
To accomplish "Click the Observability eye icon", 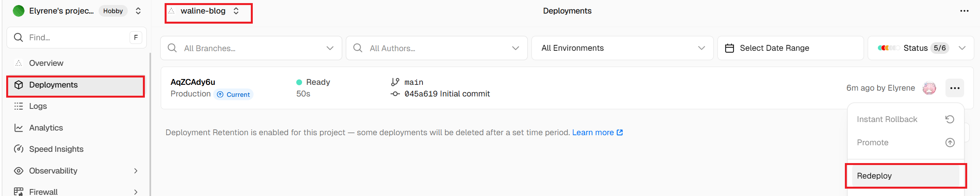I will 18,171.
